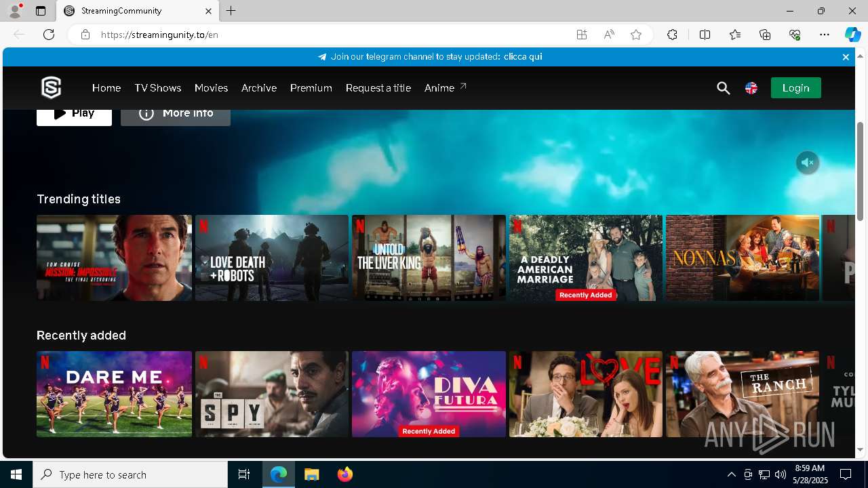
Task: Open the Home menu item
Action: tap(106, 87)
